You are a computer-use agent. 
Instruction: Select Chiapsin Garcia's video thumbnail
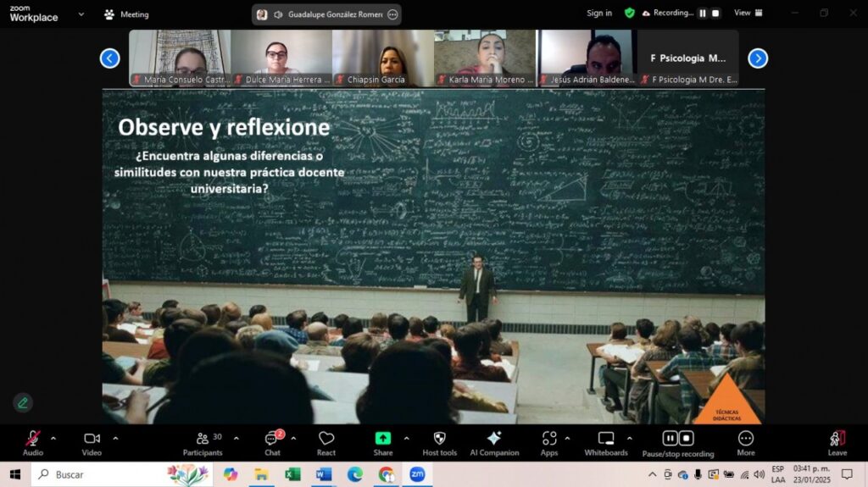coord(383,58)
